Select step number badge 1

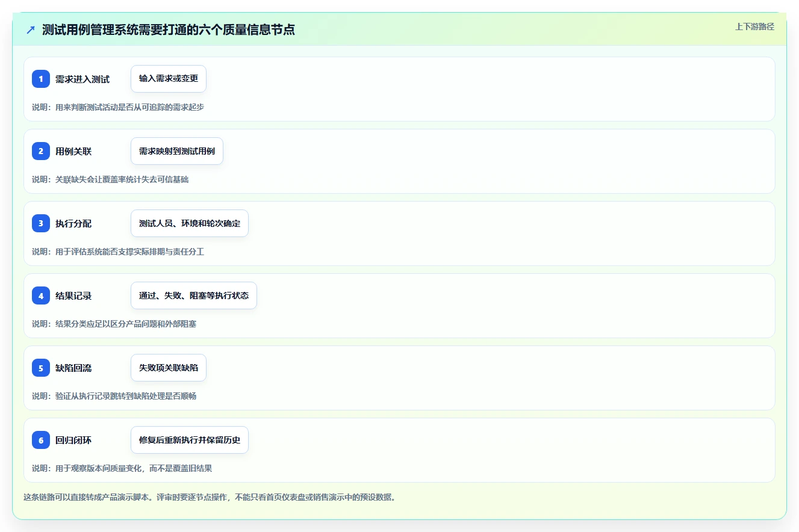click(x=41, y=79)
